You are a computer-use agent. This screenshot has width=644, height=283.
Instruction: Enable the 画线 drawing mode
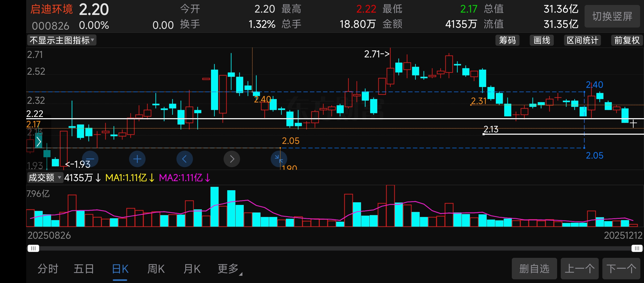coord(542,40)
